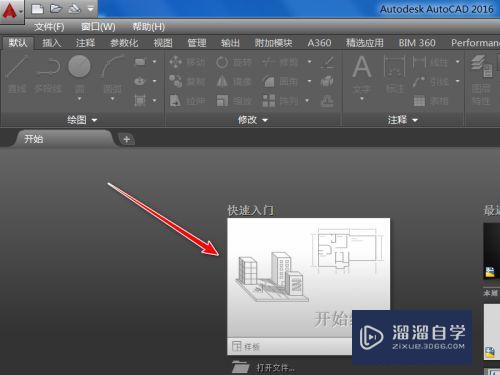Open the Linear (线性) dropdown arrow
The image size is (500, 375).
click(458, 62)
